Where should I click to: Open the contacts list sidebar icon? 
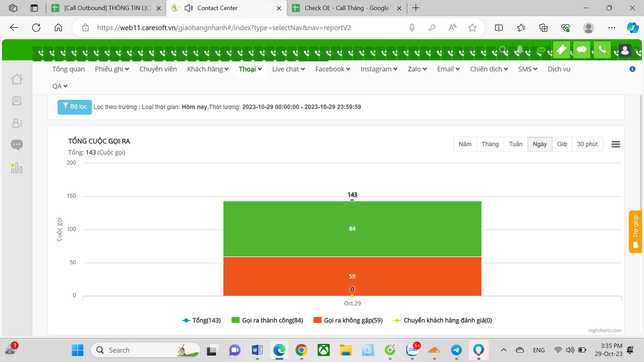pos(17,123)
